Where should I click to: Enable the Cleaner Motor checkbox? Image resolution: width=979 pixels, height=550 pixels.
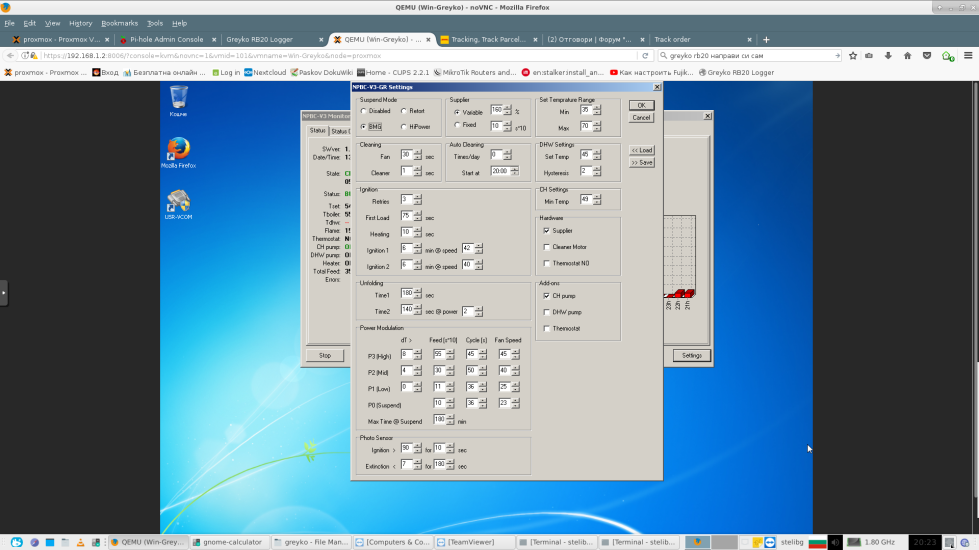(x=546, y=247)
